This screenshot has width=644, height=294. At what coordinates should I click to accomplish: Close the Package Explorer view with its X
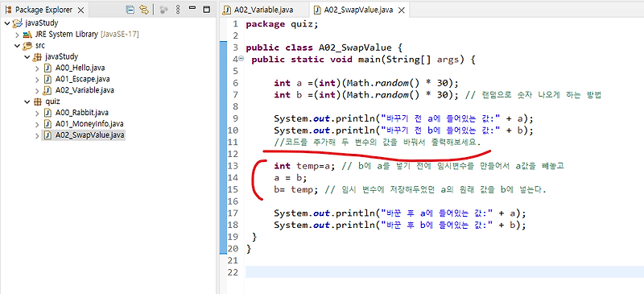[80, 10]
